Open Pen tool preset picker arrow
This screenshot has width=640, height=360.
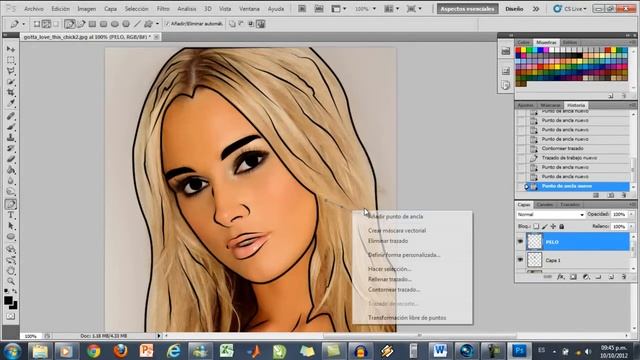[x=24, y=24]
